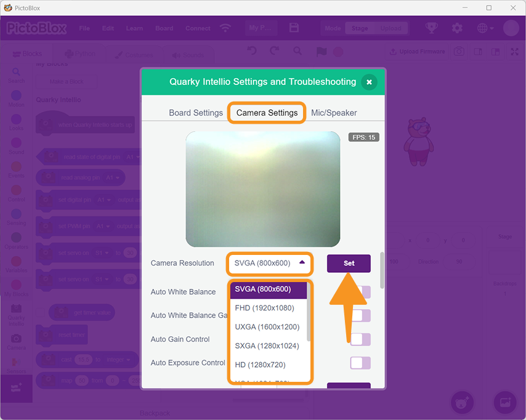The image size is (526, 420).
Task: Collapse the Camera Resolution dropdown
Action: pos(302,263)
